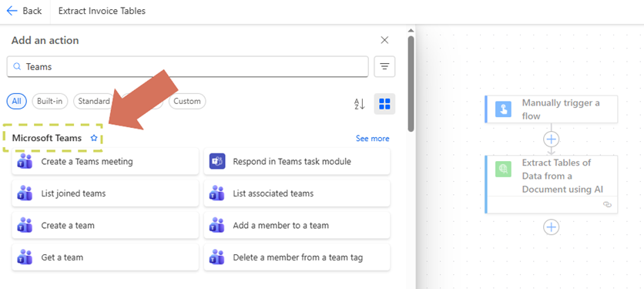Select the Custom filter pill
This screenshot has height=289, width=644.
click(x=187, y=101)
